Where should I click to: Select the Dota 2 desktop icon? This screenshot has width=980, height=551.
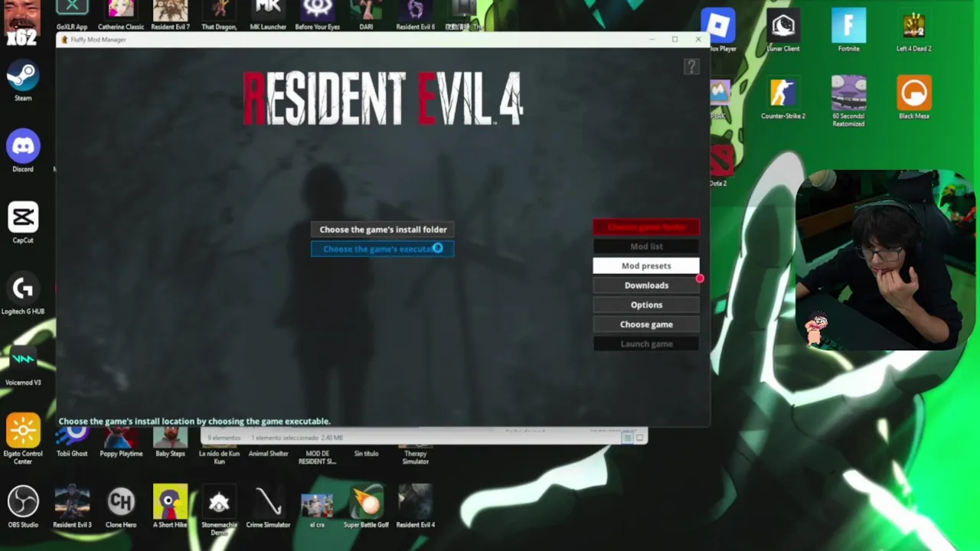(x=720, y=167)
